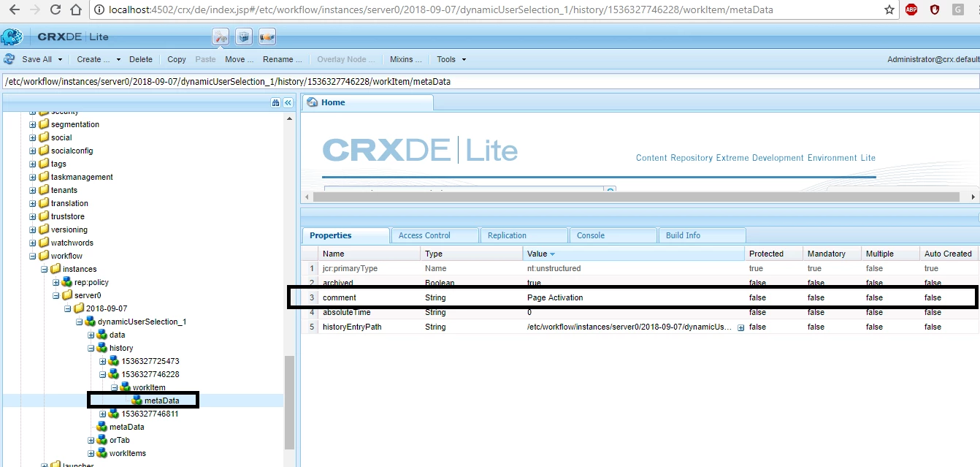Click the site information icon in address bar

pos(100,10)
